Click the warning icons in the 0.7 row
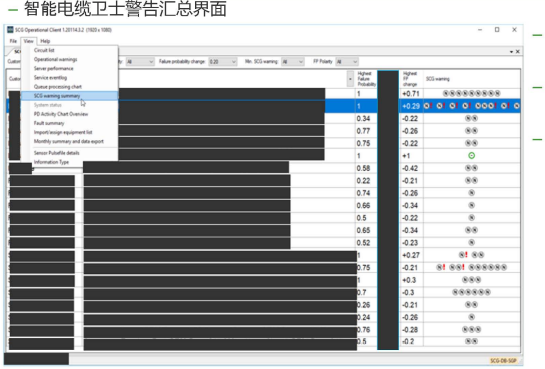The width and height of the screenshot is (545, 369). click(472, 292)
